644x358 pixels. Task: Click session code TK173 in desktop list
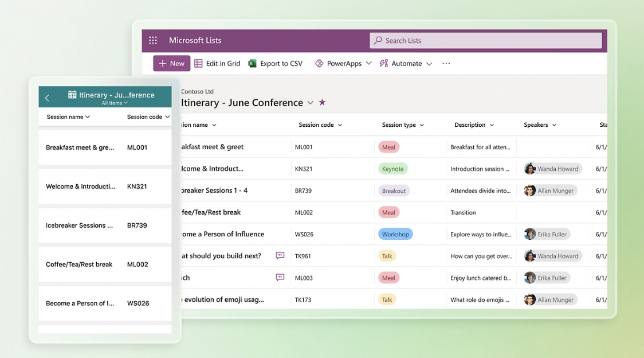click(303, 299)
